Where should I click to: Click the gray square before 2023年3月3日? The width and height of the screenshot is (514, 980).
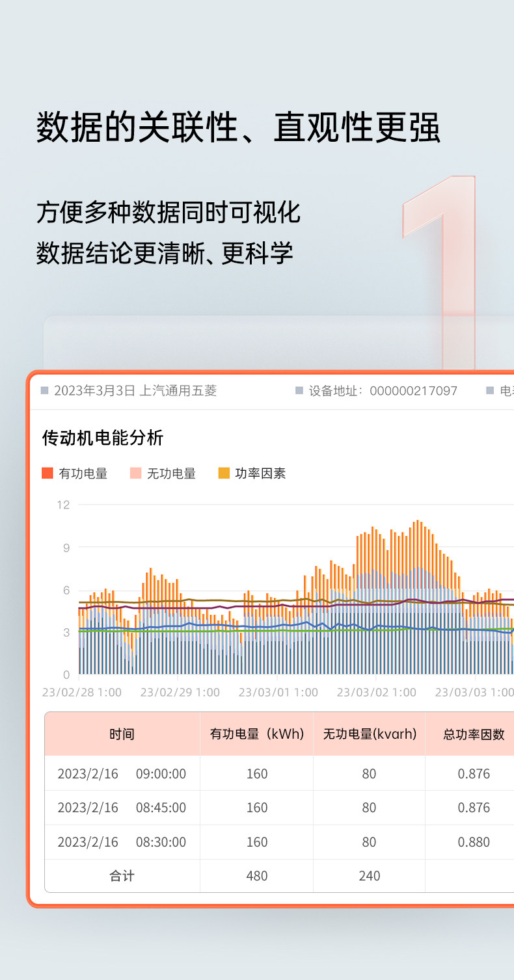click(45, 391)
